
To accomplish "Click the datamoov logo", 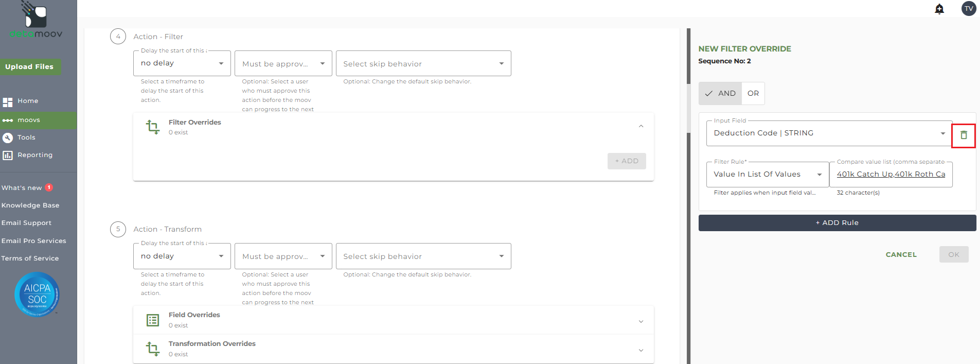I will [x=36, y=21].
